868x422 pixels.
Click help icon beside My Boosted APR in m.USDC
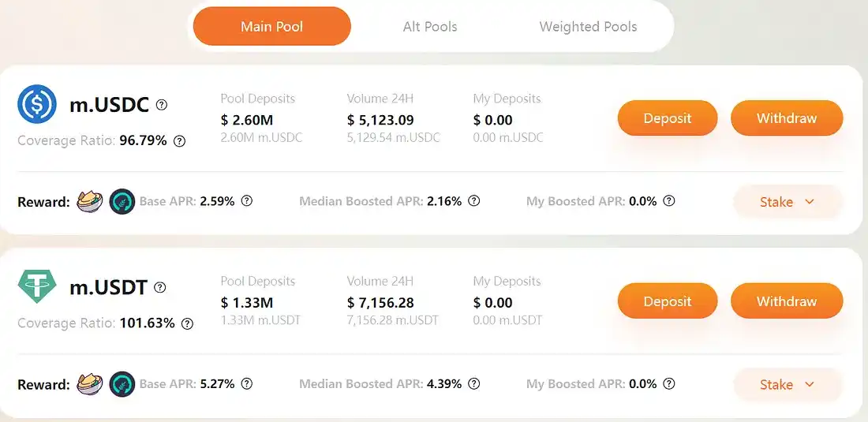(x=668, y=201)
